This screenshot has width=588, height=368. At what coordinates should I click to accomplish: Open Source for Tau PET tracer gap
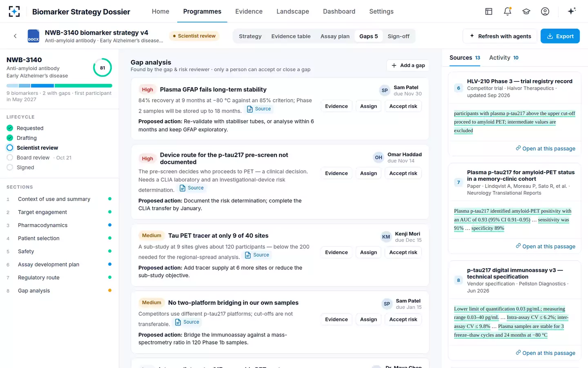coord(257,255)
